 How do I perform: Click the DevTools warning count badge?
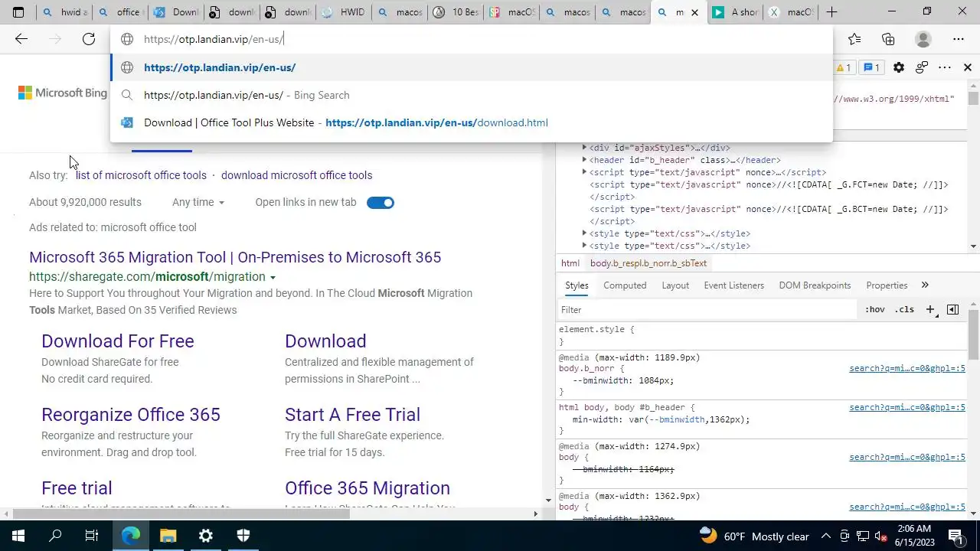(x=844, y=67)
